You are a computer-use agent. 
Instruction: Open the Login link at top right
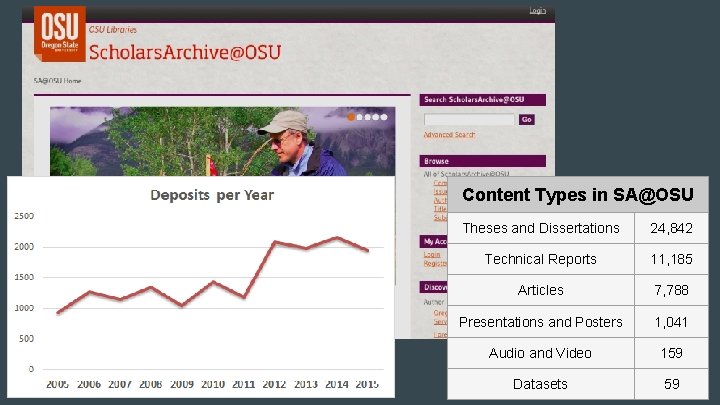point(537,11)
